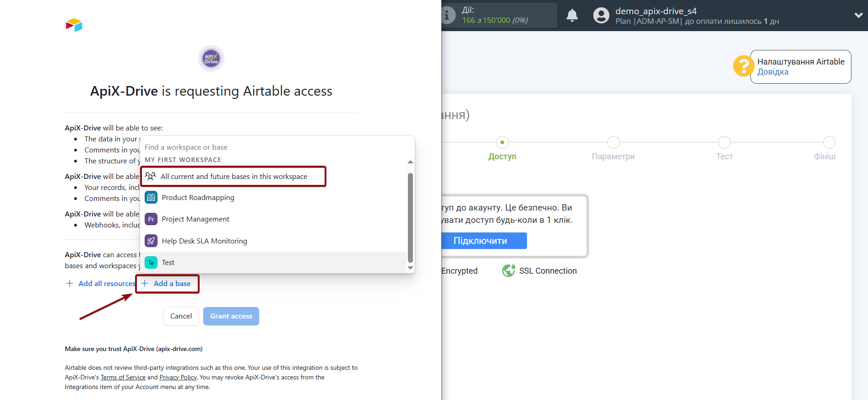Image resolution: width=868 pixels, height=400 pixels.
Task: Click the Add a base link
Action: (172, 283)
